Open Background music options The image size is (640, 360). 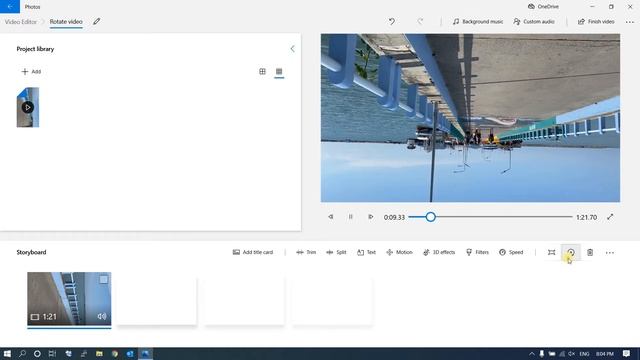(x=478, y=22)
